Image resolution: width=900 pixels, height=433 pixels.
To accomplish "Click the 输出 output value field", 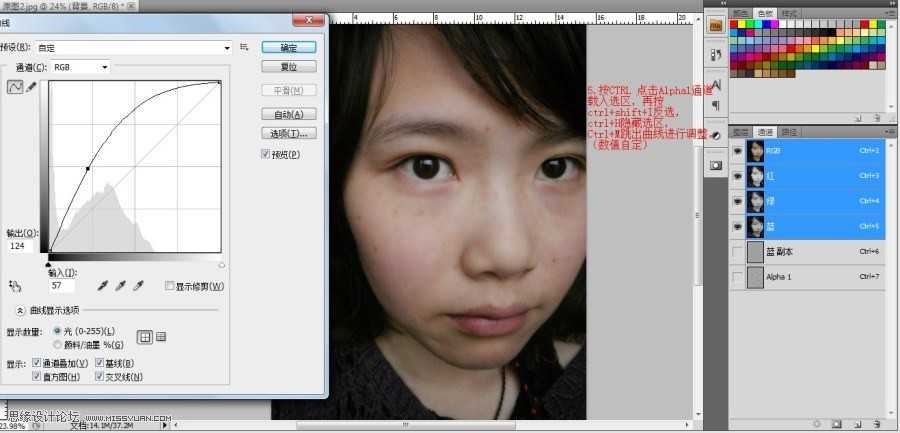I will click(21, 246).
